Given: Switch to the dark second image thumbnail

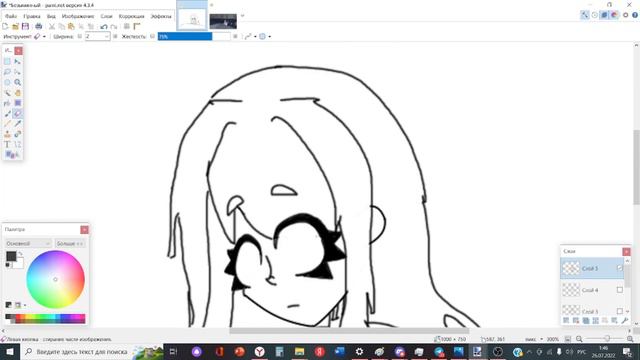Looking at the screenshot, I should tap(223, 21).
